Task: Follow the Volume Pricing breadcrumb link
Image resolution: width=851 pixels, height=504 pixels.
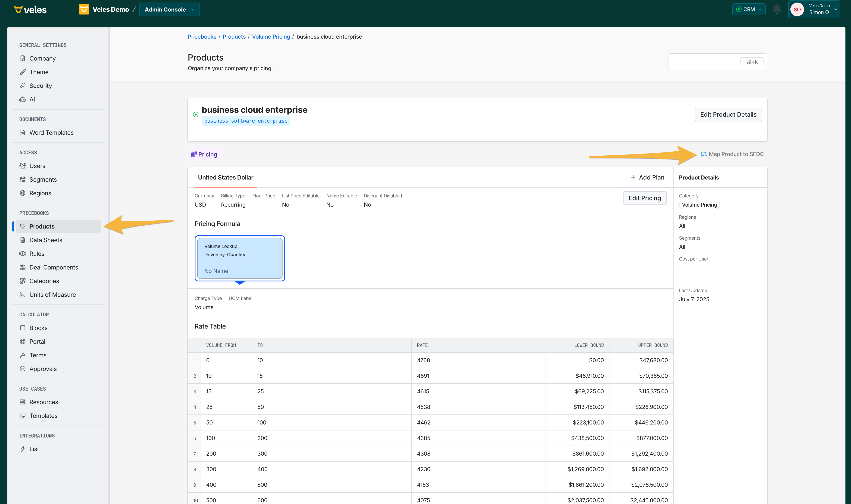Action: click(271, 37)
